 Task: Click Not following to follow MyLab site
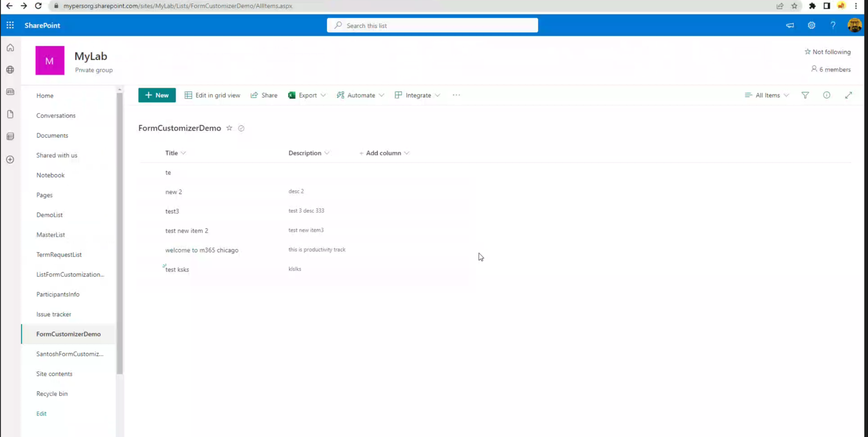(x=827, y=51)
